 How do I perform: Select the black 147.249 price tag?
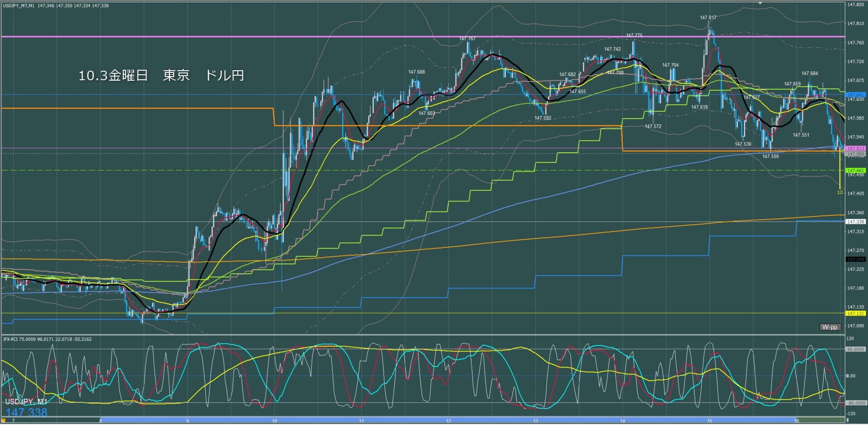[x=856, y=259]
